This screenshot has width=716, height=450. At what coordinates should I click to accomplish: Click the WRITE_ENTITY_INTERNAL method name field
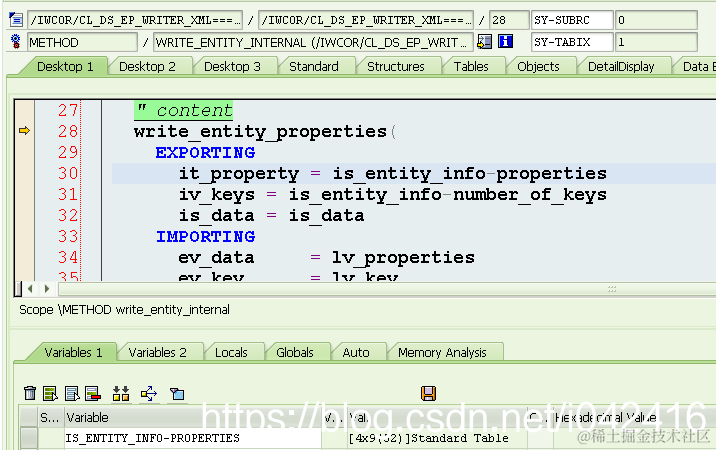click(313, 42)
